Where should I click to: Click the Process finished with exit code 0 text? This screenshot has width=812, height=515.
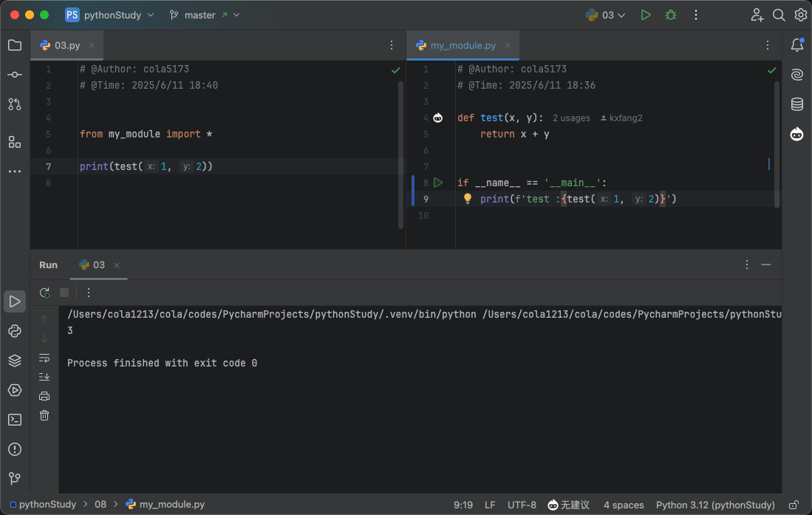(162, 364)
